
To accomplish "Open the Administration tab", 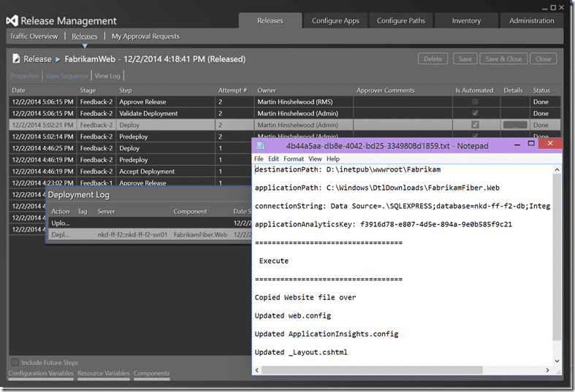I will pyautogui.click(x=532, y=20).
